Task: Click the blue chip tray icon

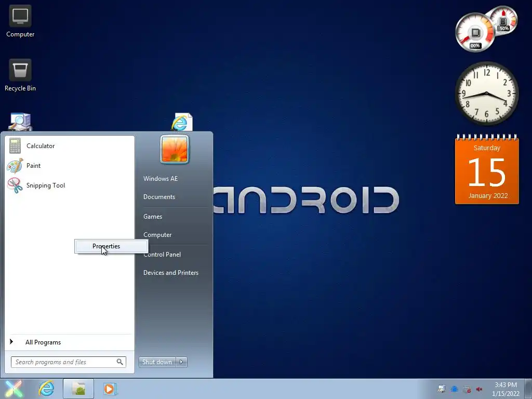Action: [x=454, y=389]
